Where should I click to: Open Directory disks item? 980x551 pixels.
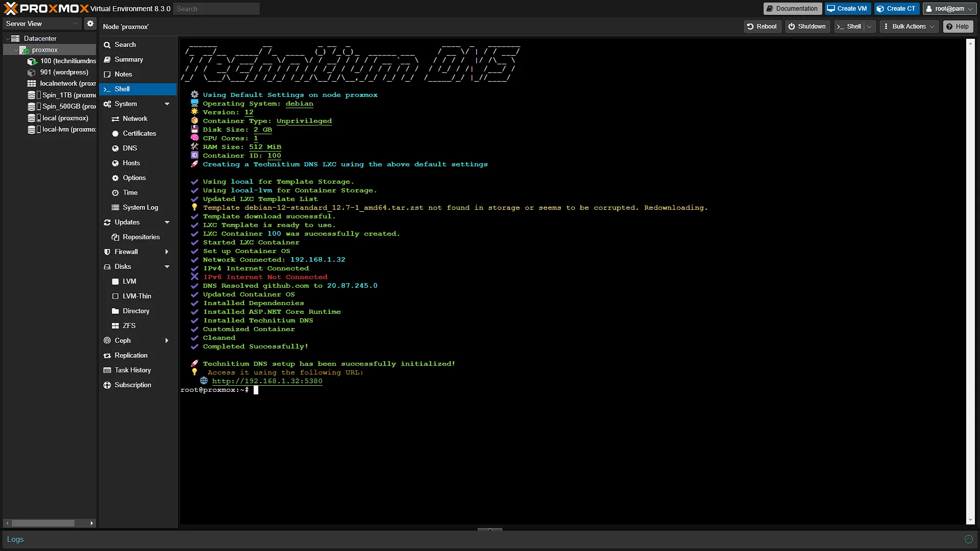pyautogui.click(x=138, y=311)
